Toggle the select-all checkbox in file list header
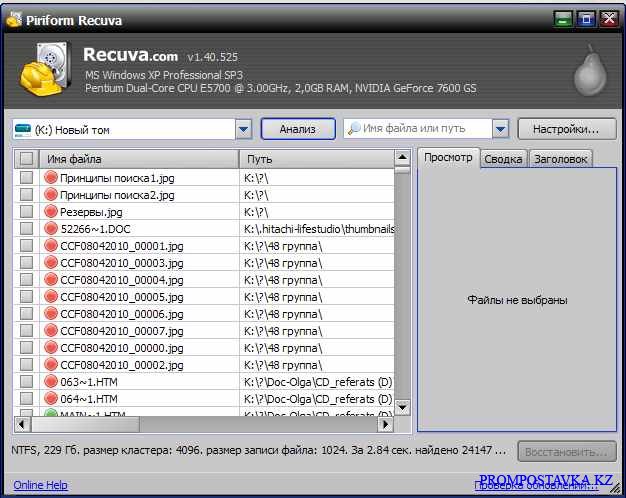Screen dimensions: 626x498 click(x=26, y=159)
